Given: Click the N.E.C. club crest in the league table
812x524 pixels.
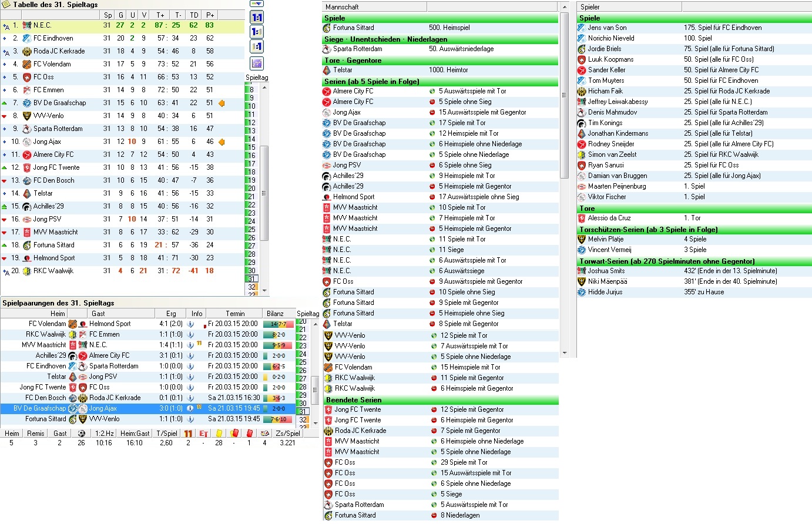Looking at the screenshot, I should click(27, 25).
